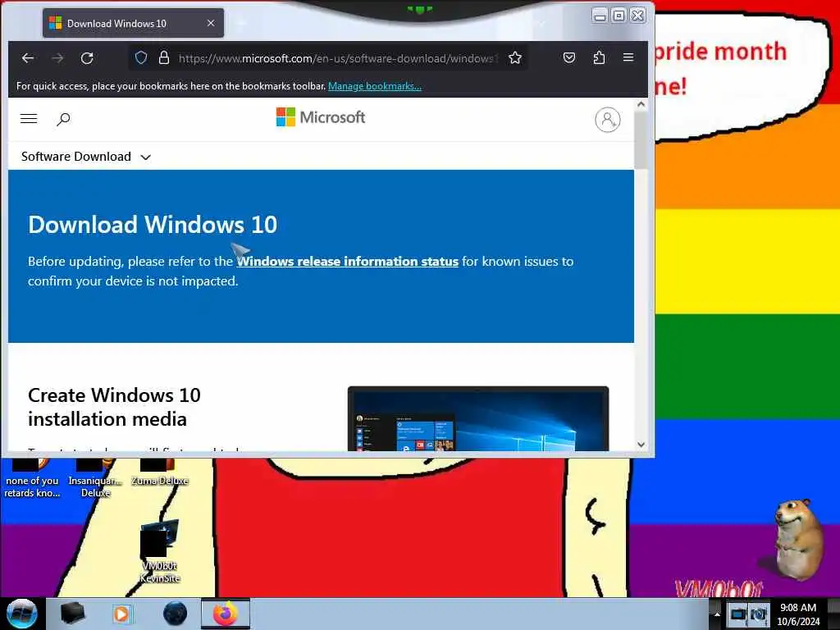
Task: Click the Firefox taskbar button
Action: pos(226,614)
